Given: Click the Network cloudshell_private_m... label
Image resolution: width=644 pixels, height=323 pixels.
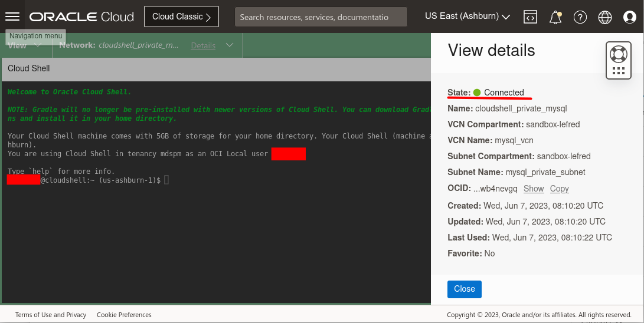Looking at the screenshot, I should (119, 45).
